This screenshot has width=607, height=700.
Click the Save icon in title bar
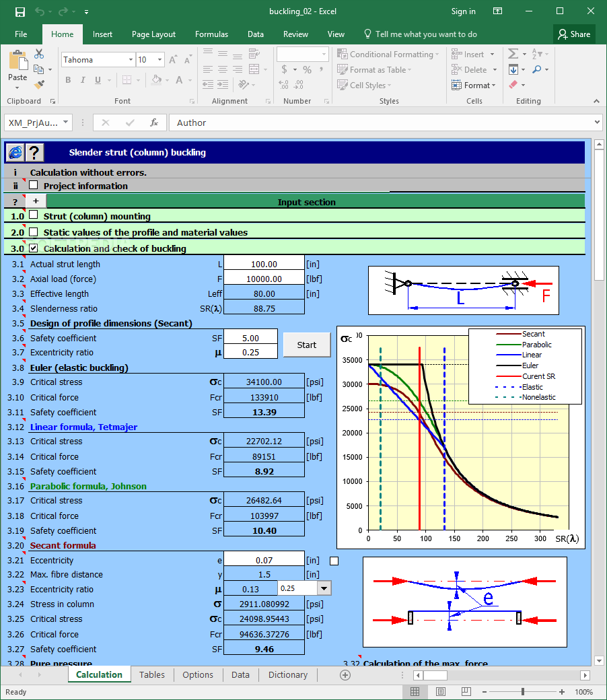tap(20, 12)
